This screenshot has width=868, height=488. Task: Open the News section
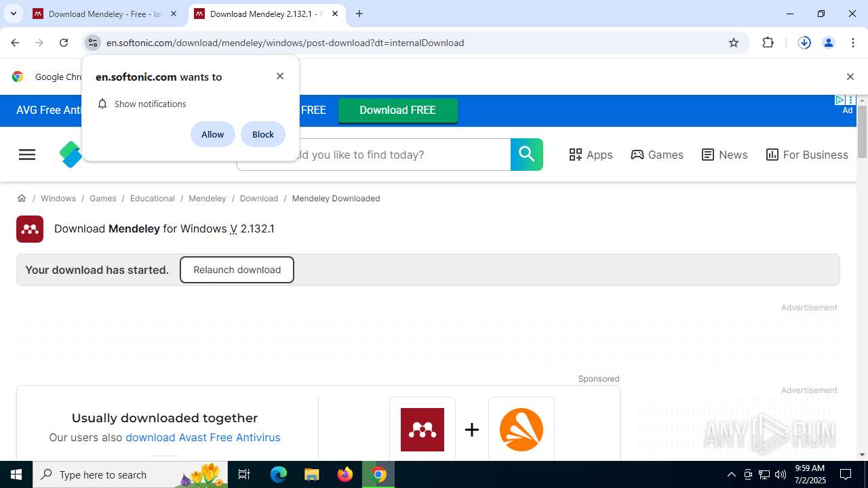(x=724, y=155)
